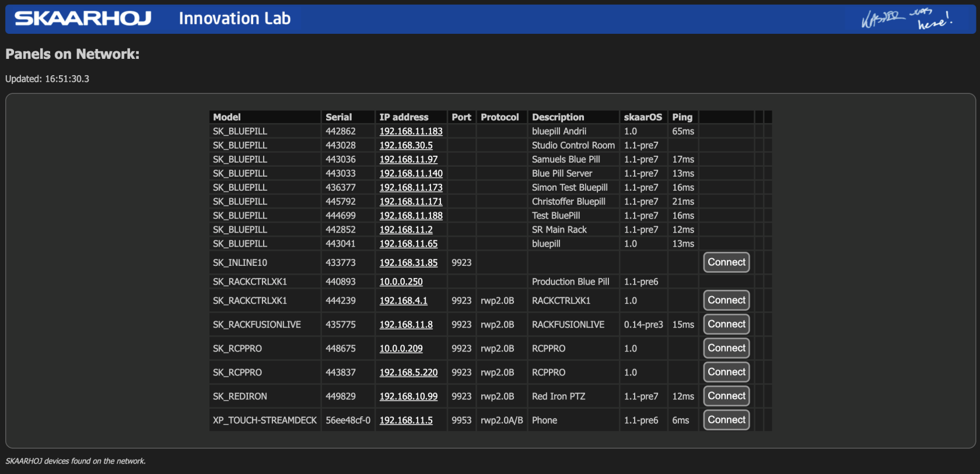Select description bluepill Andrii
The width and height of the screenshot is (980, 474).
(559, 131)
